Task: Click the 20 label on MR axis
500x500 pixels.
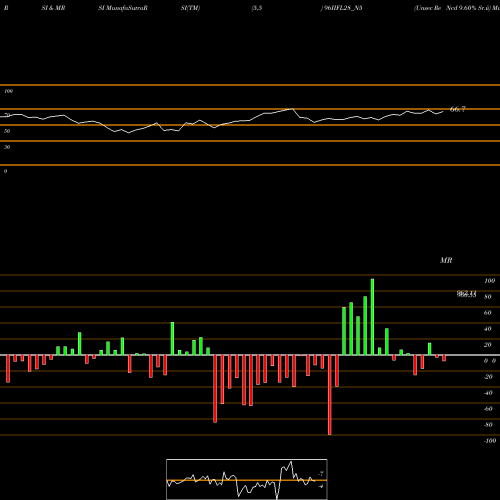Action: 488,345
